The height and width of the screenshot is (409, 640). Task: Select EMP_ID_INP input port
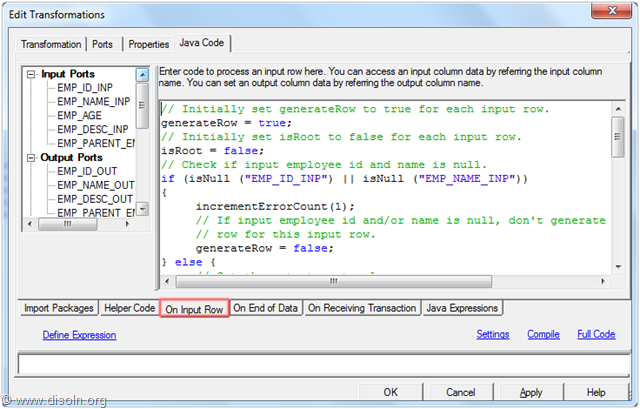85,88
